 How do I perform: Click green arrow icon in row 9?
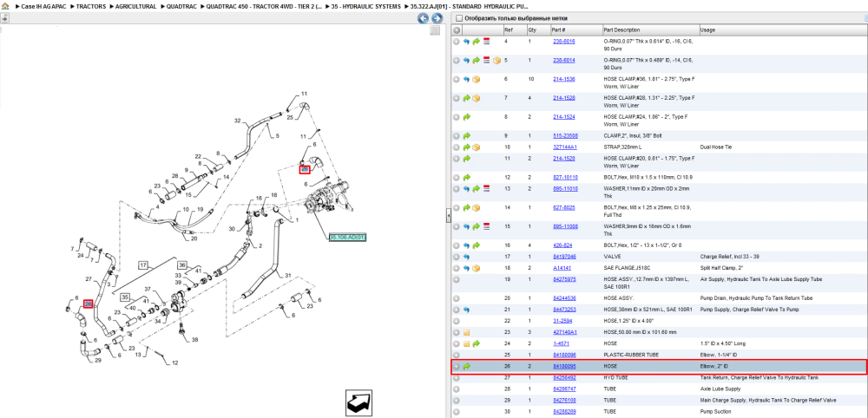(x=467, y=135)
